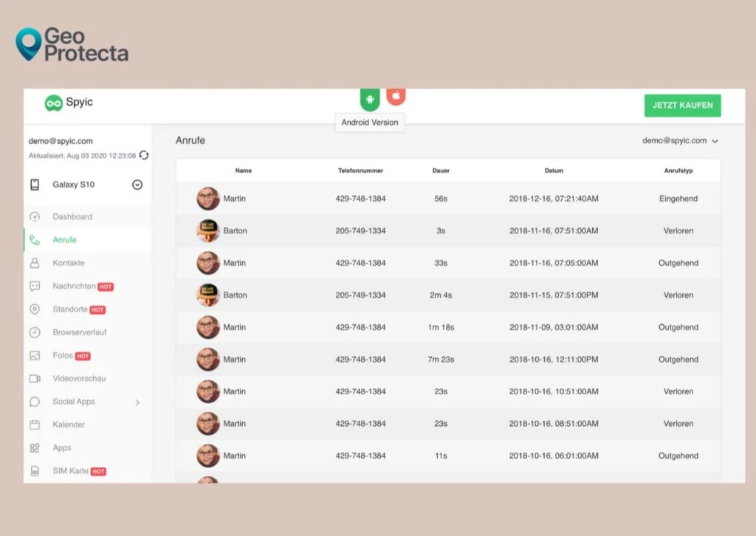Click the Name column header
756x536 pixels.
pyautogui.click(x=244, y=171)
